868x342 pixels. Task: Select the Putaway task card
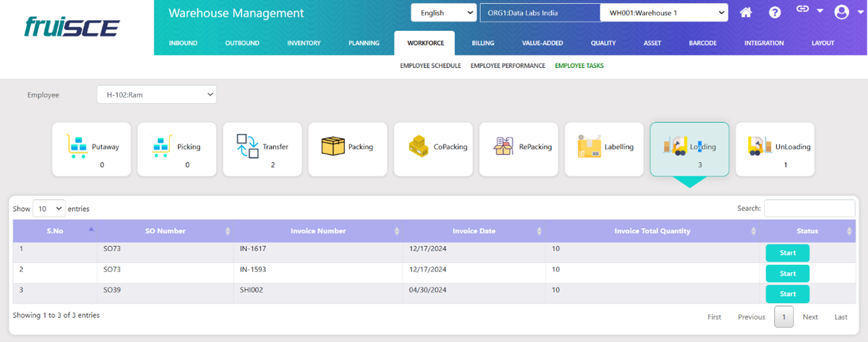pos(91,149)
